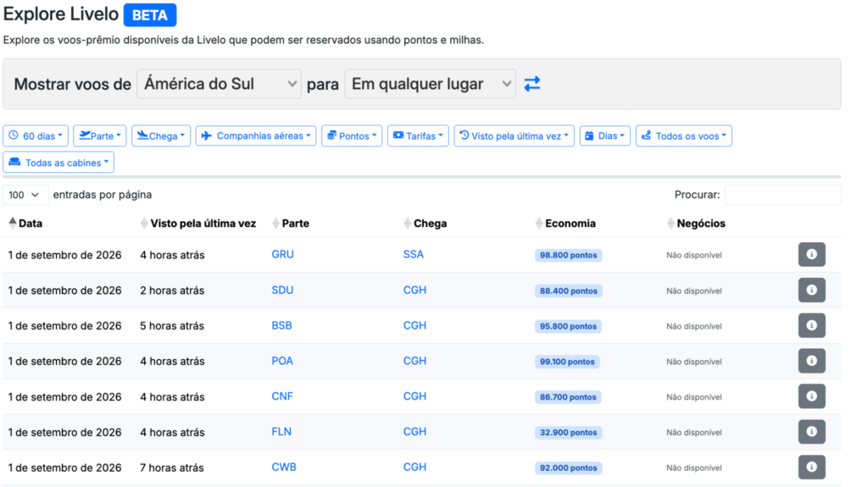
Task: Open info button for CWB row
Action: click(x=811, y=467)
